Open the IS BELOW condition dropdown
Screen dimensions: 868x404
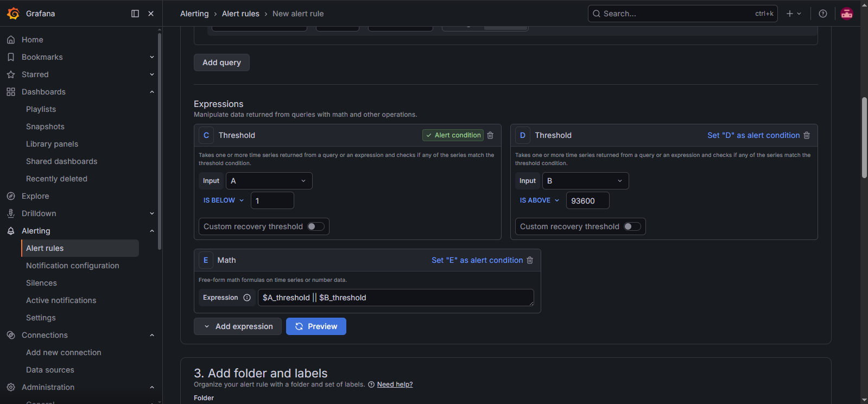coord(224,200)
